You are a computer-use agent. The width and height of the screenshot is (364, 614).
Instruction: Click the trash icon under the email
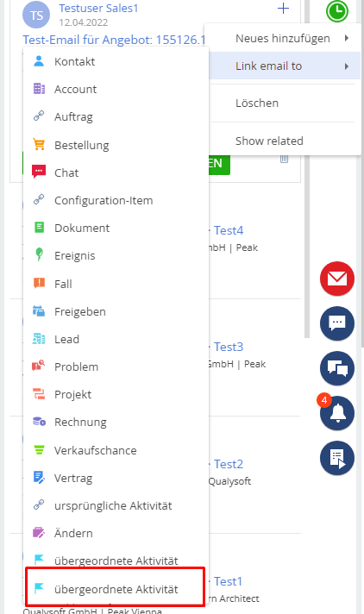pos(284,159)
